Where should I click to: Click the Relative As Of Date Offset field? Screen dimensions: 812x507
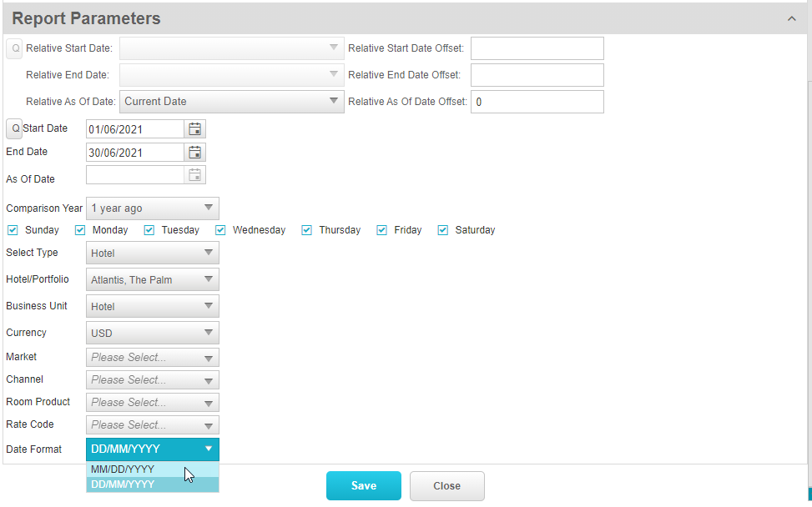pyautogui.click(x=537, y=102)
